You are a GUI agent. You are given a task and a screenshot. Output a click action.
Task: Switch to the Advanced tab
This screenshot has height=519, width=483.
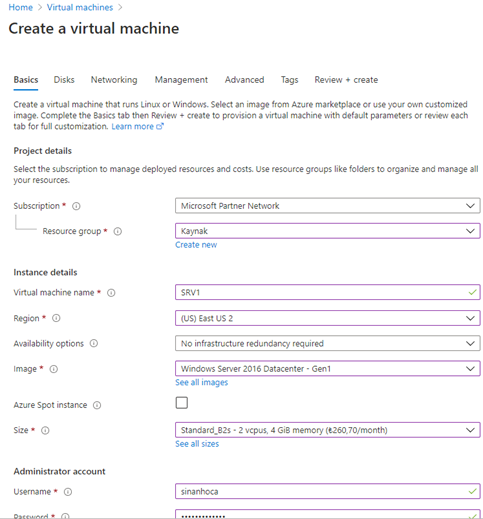[x=244, y=80]
